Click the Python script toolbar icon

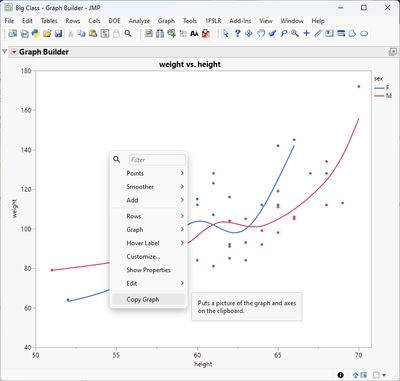[36, 33]
